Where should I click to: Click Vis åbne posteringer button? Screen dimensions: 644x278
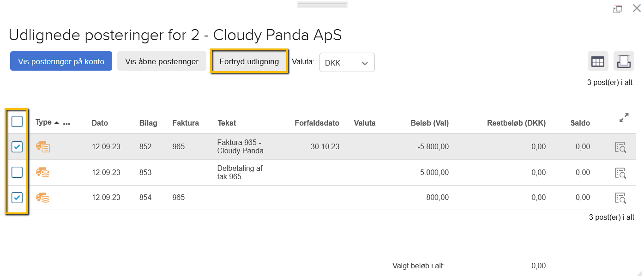[162, 61]
